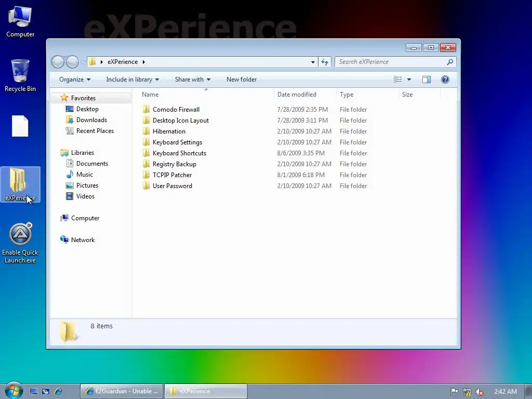The height and width of the screenshot is (399, 532).
Task: Click '8/1/2009 6:18 PM' date cell
Action: click(301, 175)
